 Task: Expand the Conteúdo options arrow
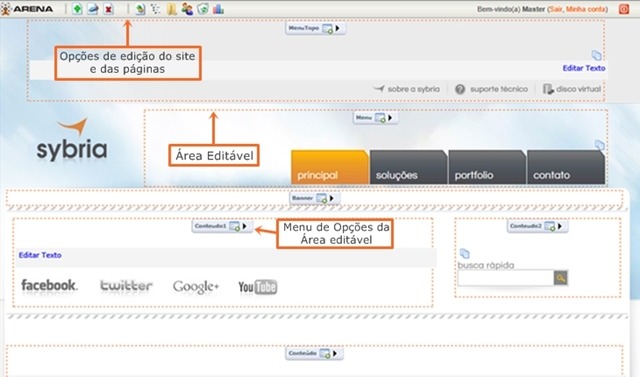tap(335, 354)
